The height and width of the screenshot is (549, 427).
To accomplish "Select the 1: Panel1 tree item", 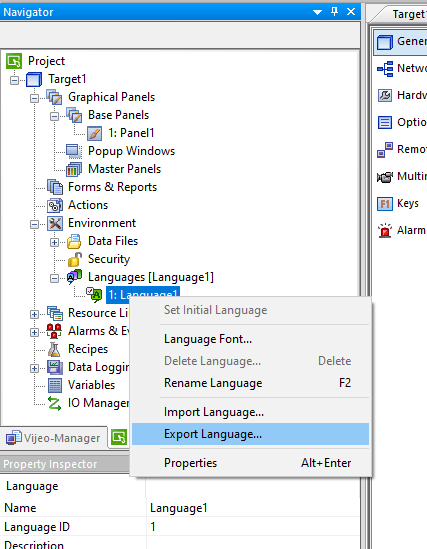I will [x=131, y=133].
